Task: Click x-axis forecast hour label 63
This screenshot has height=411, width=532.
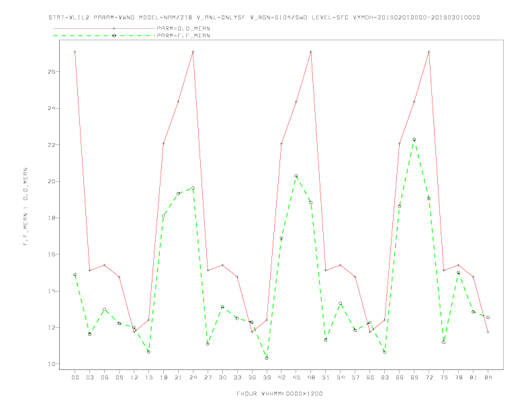Action: [x=385, y=377]
